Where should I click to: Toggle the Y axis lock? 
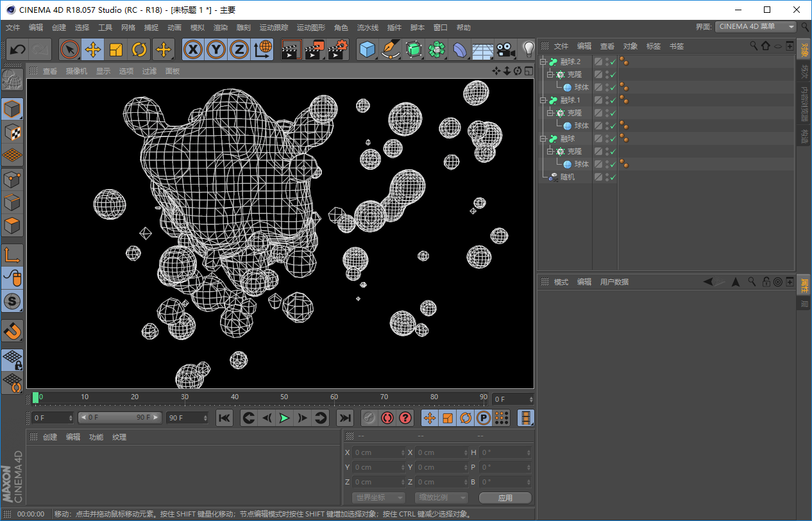[216, 49]
